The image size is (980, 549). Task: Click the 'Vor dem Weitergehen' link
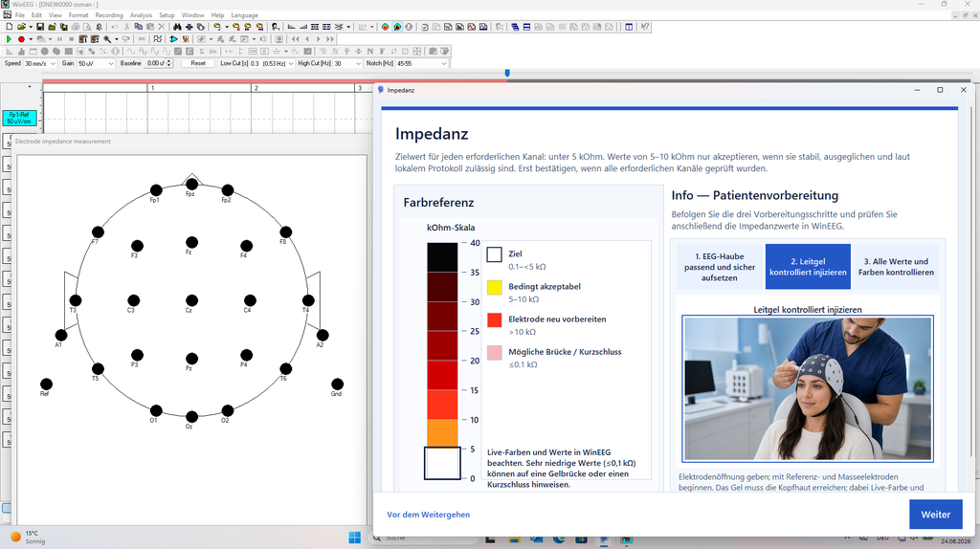428,515
